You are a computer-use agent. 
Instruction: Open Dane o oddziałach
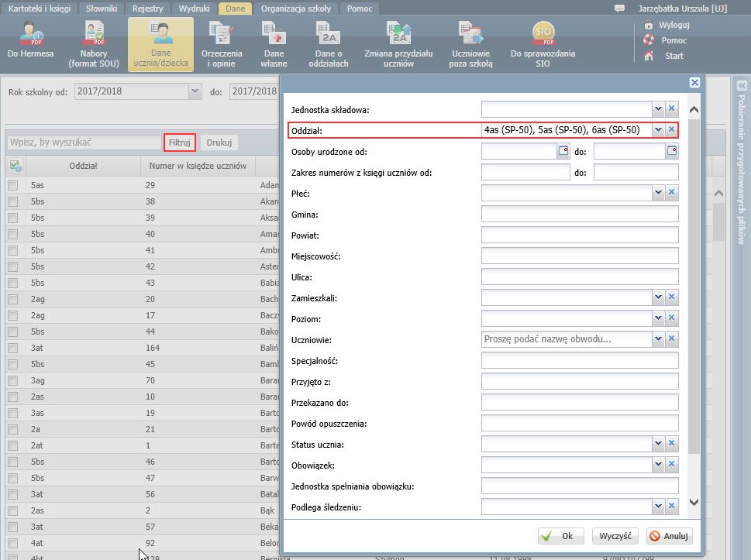(x=328, y=44)
